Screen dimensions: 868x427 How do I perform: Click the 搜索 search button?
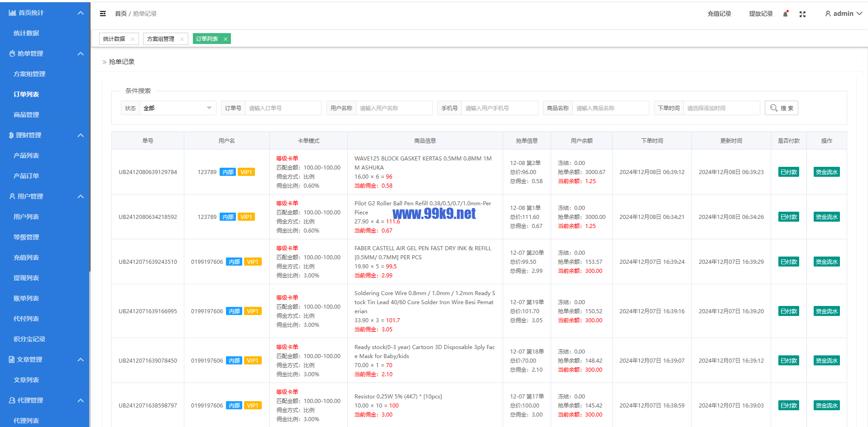782,108
